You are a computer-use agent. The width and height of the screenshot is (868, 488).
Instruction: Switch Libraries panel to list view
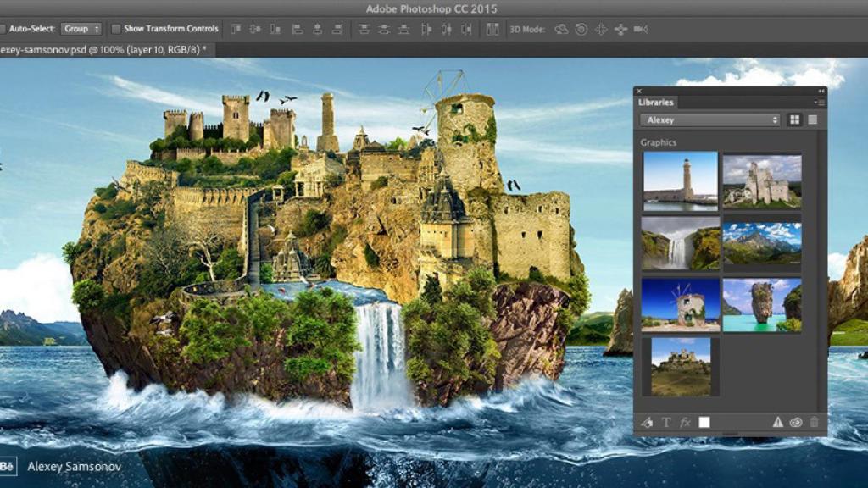[x=812, y=120]
